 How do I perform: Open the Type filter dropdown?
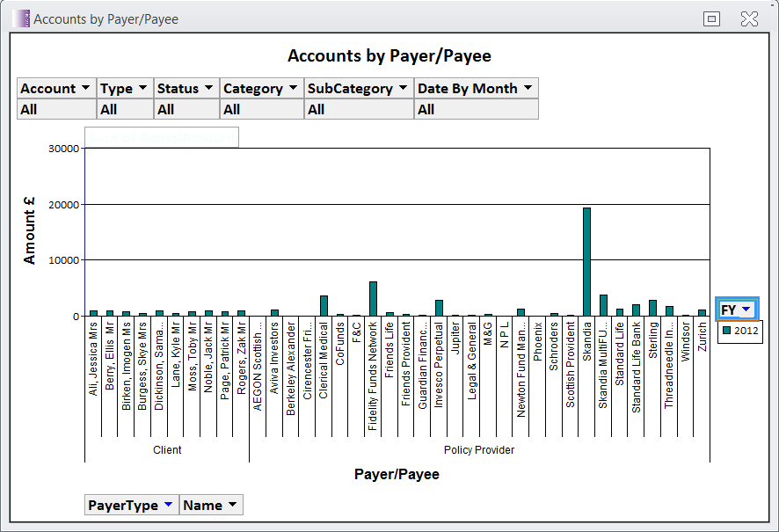(143, 88)
